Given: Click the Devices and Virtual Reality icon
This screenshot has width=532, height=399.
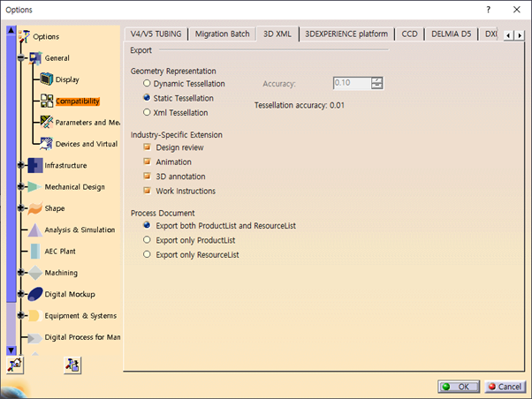Looking at the screenshot, I should (x=47, y=144).
